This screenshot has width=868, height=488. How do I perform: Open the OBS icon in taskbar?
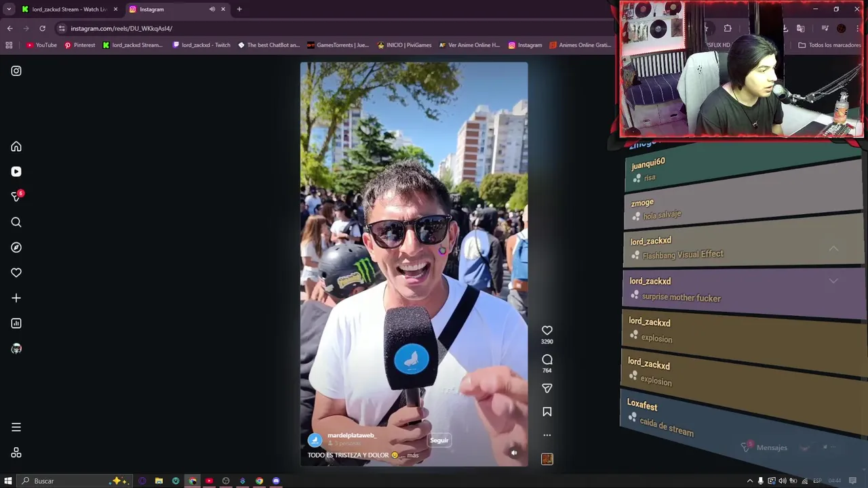(226, 481)
